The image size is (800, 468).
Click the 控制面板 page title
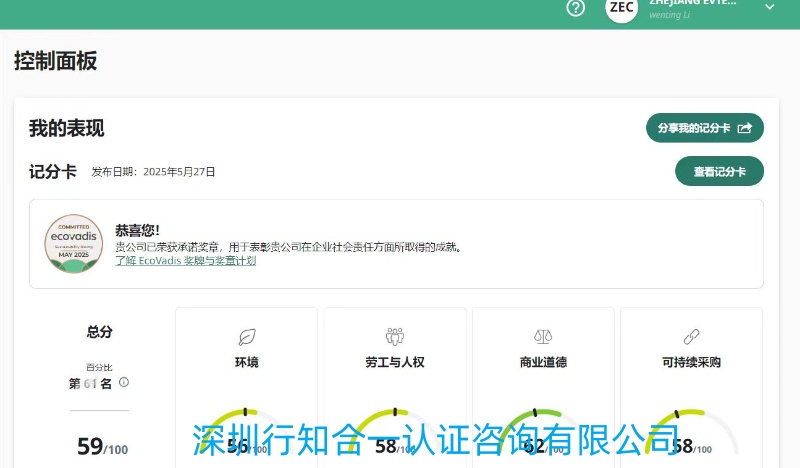coord(55,61)
